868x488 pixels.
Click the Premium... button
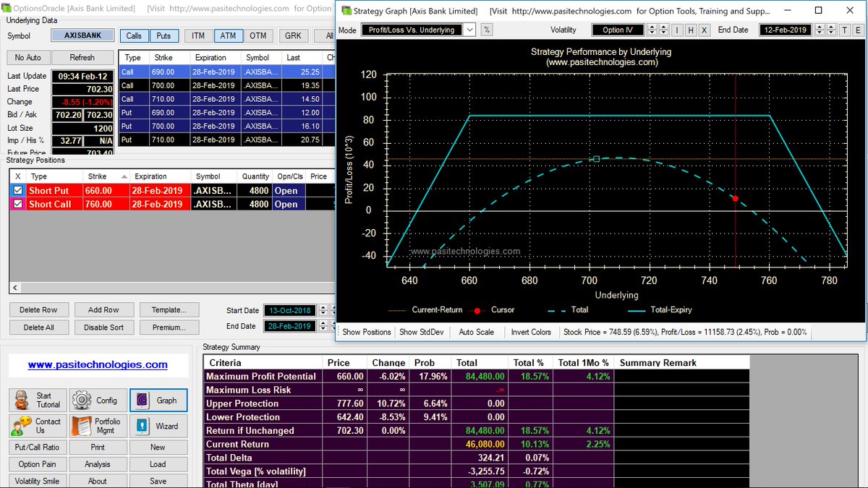(169, 327)
